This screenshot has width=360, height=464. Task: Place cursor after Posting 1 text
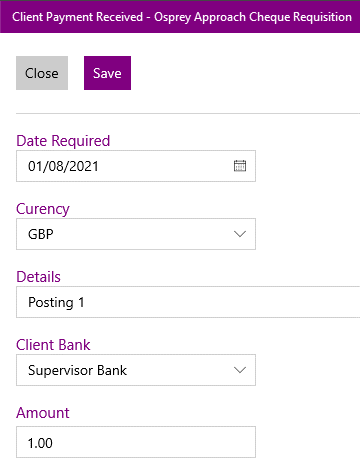click(x=85, y=302)
